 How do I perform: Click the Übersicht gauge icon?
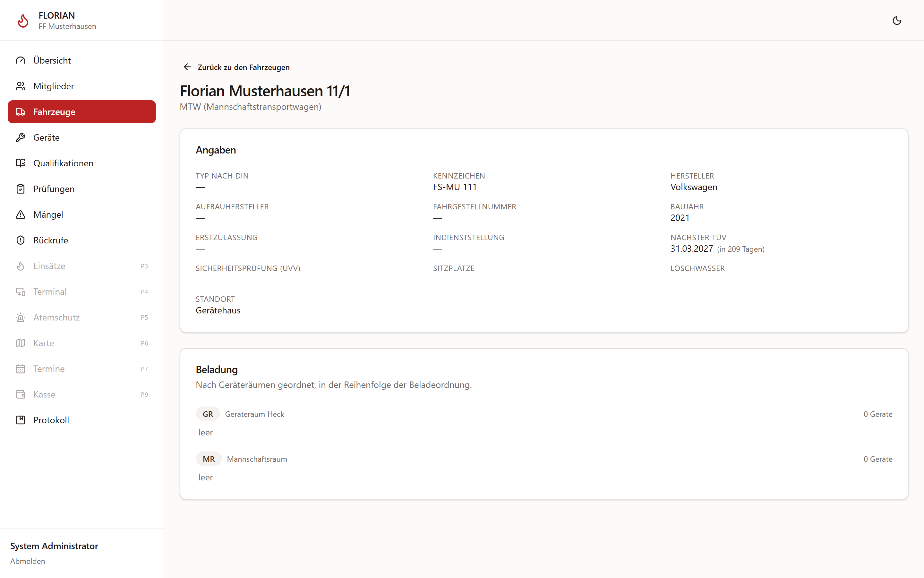21,60
